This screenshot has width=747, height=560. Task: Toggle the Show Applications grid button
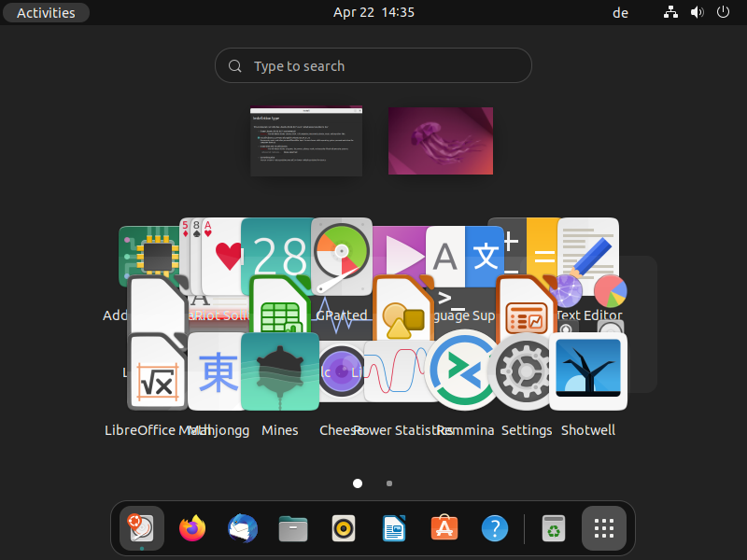click(603, 528)
